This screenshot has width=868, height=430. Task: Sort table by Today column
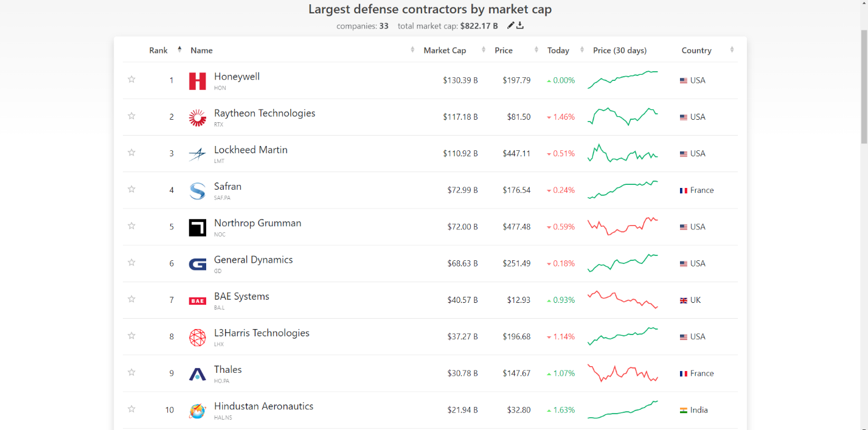coord(558,50)
